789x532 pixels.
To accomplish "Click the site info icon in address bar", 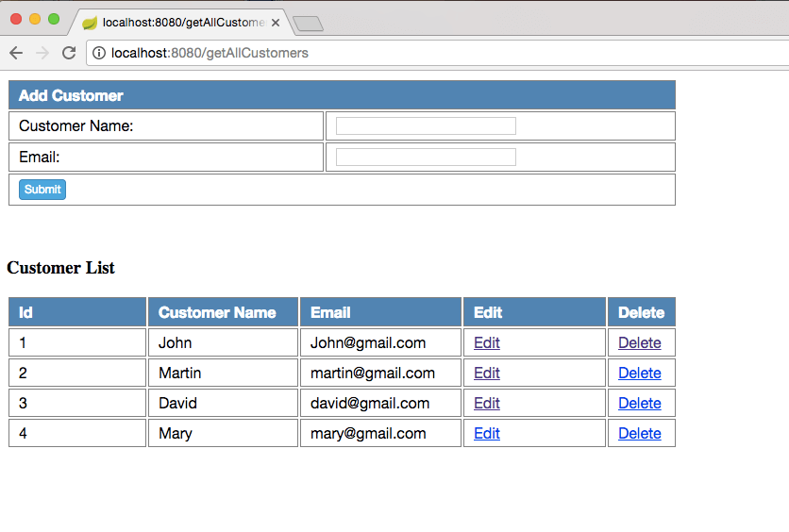I will [99, 53].
